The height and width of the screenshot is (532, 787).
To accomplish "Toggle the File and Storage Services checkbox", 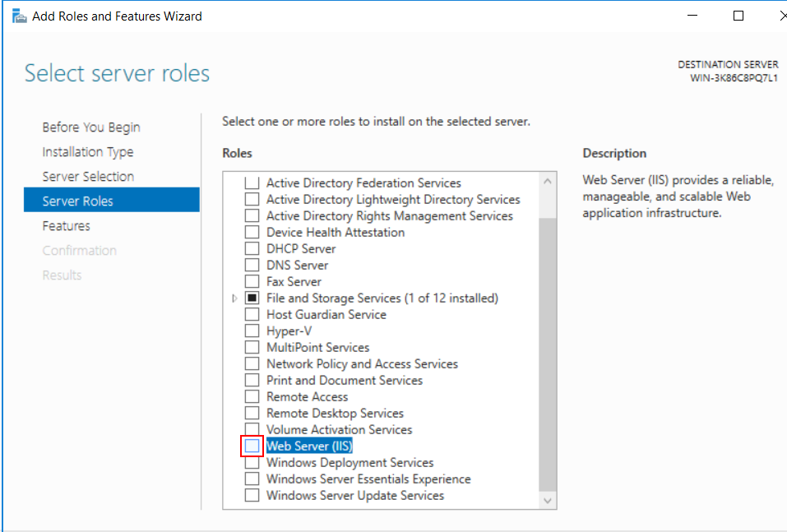I will click(252, 298).
